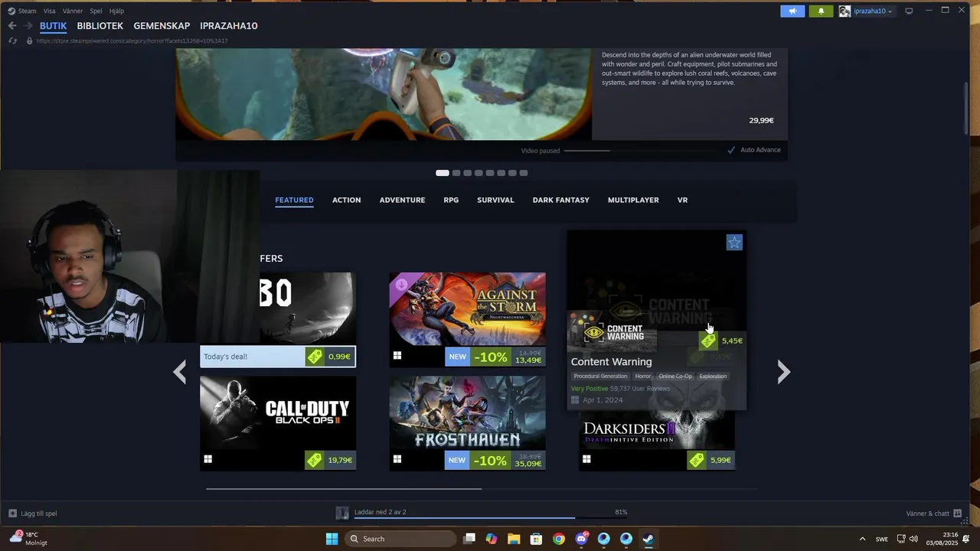This screenshot has width=980, height=551.
Task: Click the Steam icon in the taskbar
Action: [x=648, y=539]
